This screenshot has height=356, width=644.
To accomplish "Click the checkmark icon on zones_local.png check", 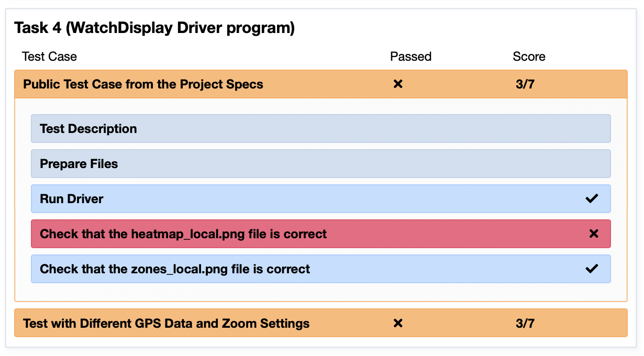I will pyautogui.click(x=592, y=269).
